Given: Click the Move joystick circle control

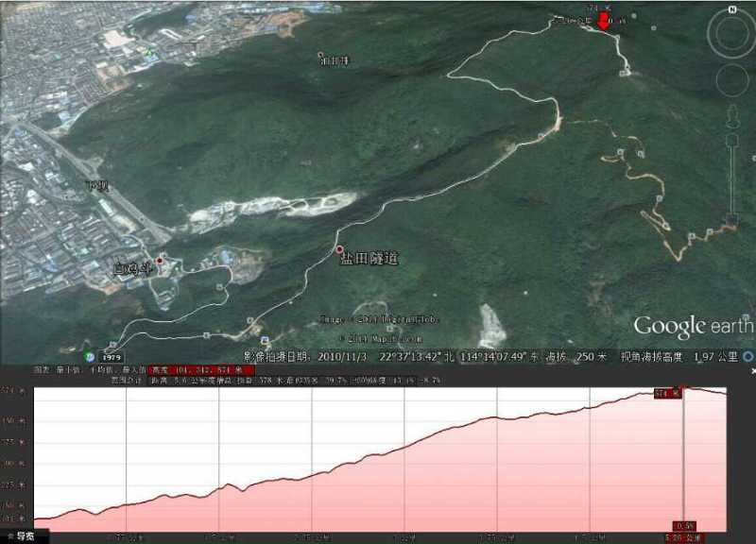Looking at the screenshot, I should click(x=731, y=82).
